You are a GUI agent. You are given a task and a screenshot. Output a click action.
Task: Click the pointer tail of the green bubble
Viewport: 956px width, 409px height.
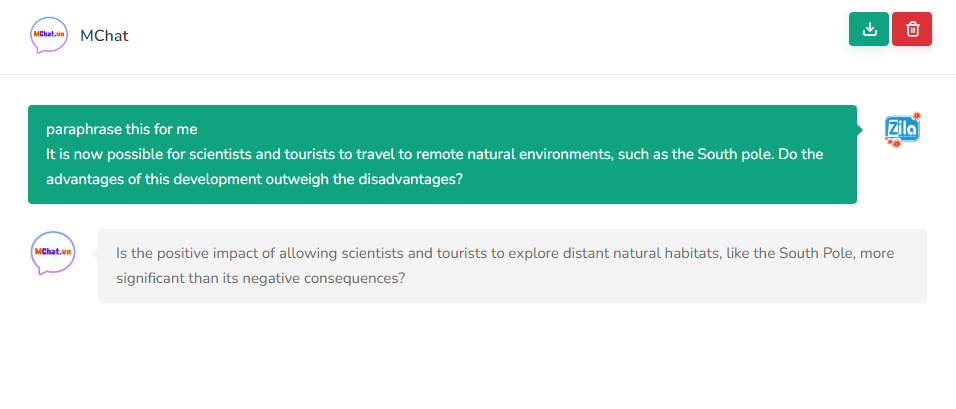point(860,130)
